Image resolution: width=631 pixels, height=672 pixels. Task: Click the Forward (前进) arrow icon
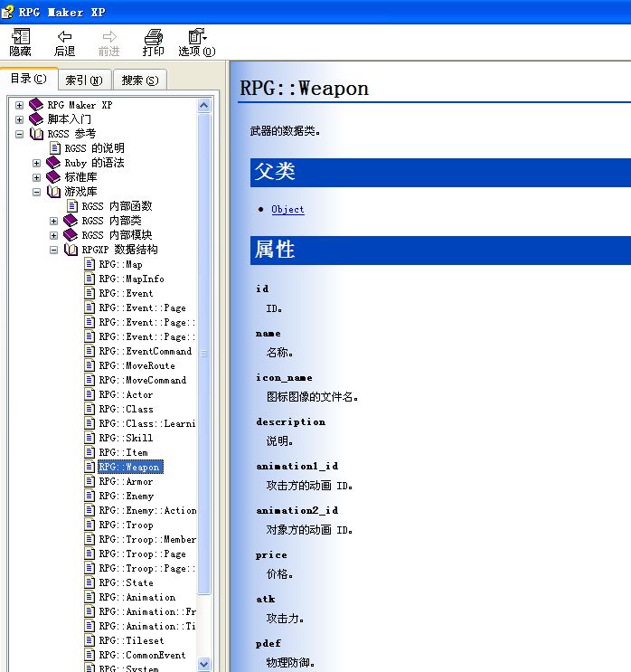[109, 36]
